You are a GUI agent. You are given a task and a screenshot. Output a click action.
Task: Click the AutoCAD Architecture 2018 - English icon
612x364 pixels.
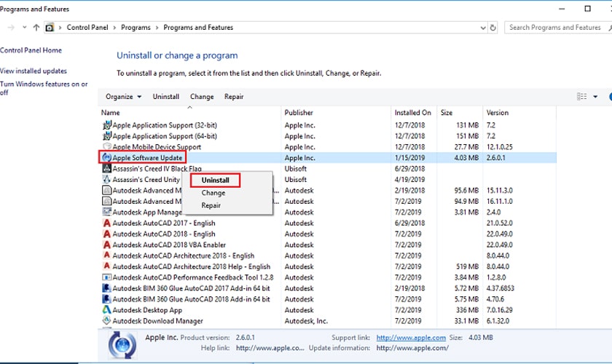click(x=106, y=256)
